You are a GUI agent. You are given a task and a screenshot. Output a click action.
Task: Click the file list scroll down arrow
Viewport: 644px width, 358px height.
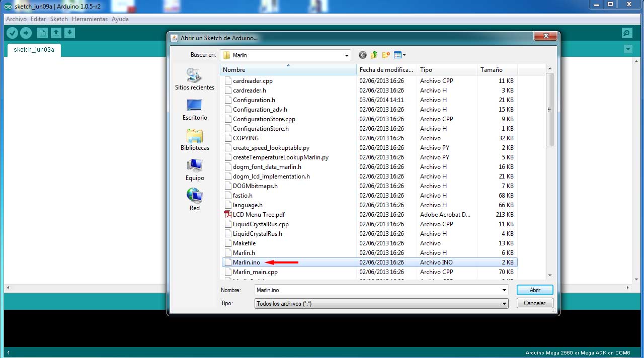coord(549,276)
